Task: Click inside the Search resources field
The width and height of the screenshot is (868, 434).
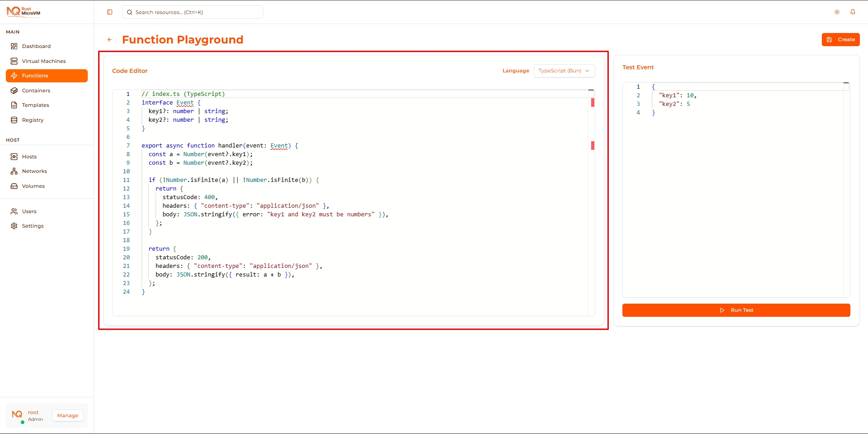Action: 192,12
